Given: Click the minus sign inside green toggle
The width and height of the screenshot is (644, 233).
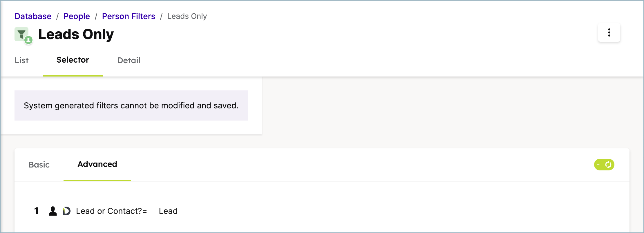Looking at the screenshot, I should [598, 165].
